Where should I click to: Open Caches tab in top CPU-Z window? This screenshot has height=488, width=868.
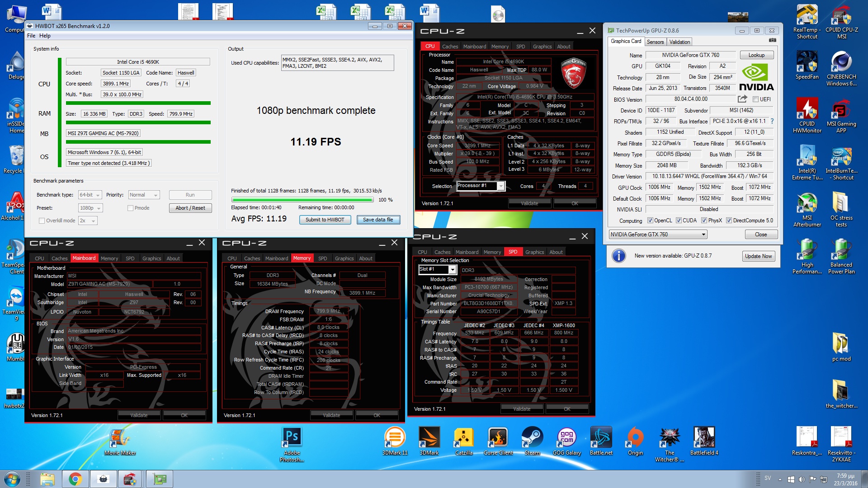pyautogui.click(x=450, y=47)
